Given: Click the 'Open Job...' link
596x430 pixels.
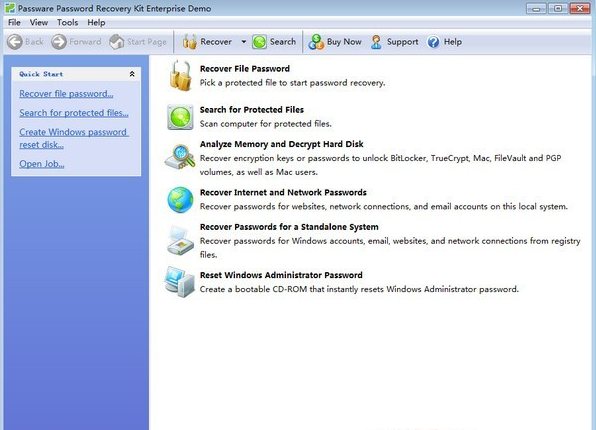Looking at the screenshot, I should pos(41,164).
